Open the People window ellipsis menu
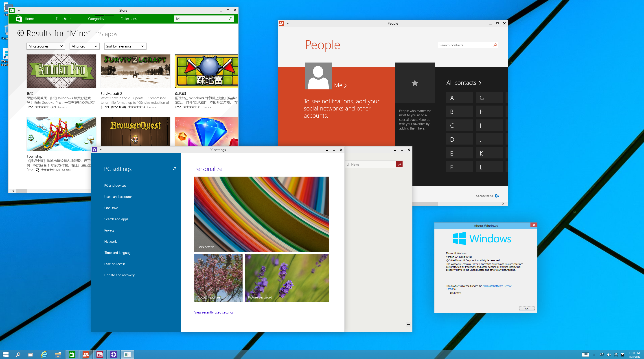Image resolution: width=644 pixels, height=359 pixels. click(288, 23)
